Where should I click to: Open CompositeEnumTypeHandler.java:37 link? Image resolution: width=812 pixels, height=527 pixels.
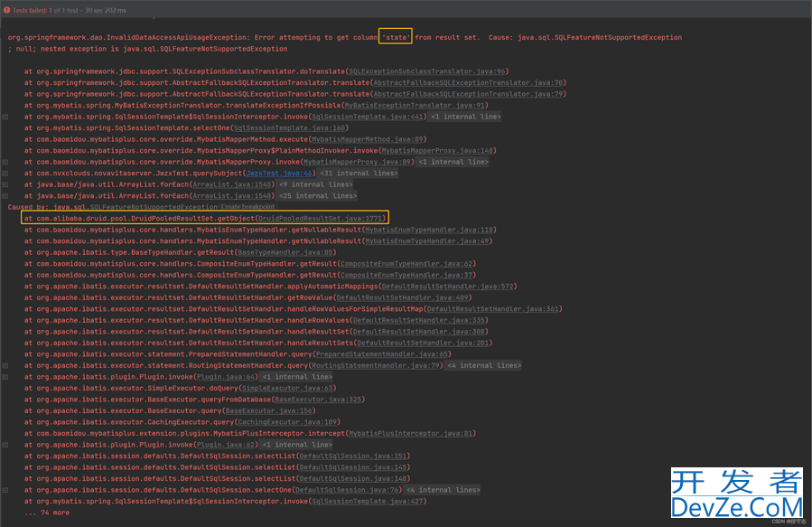point(406,275)
